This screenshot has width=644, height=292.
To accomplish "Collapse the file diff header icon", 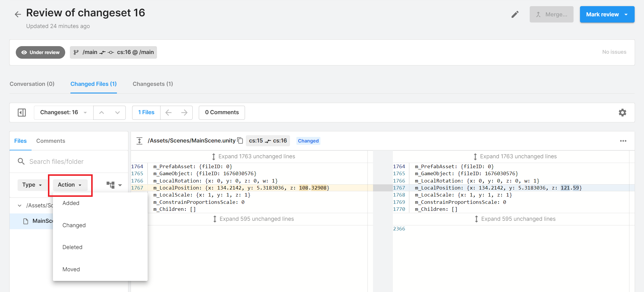I will [139, 141].
